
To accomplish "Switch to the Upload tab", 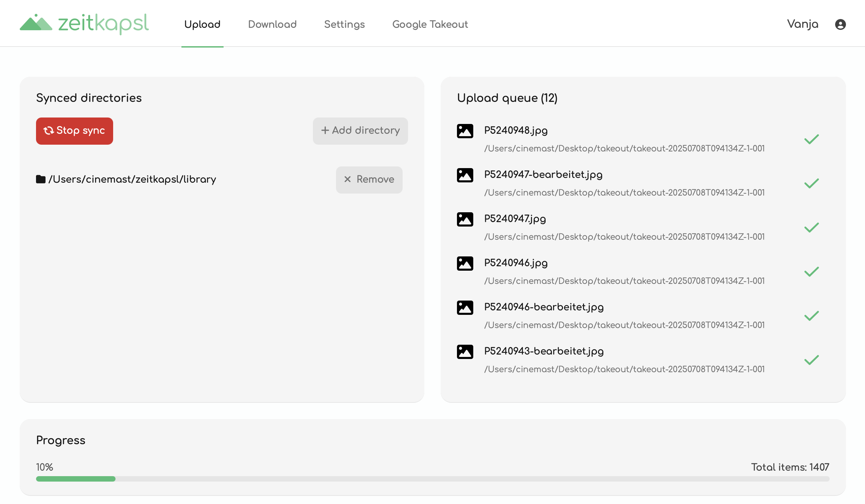I will point(202,24).
